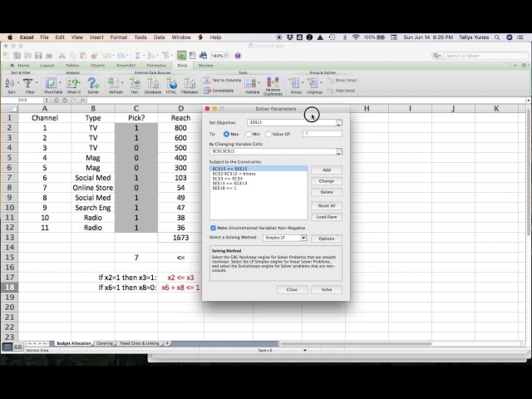Click the Cut scissors toolbar icon
532x399 pixels.
(62, 56)
